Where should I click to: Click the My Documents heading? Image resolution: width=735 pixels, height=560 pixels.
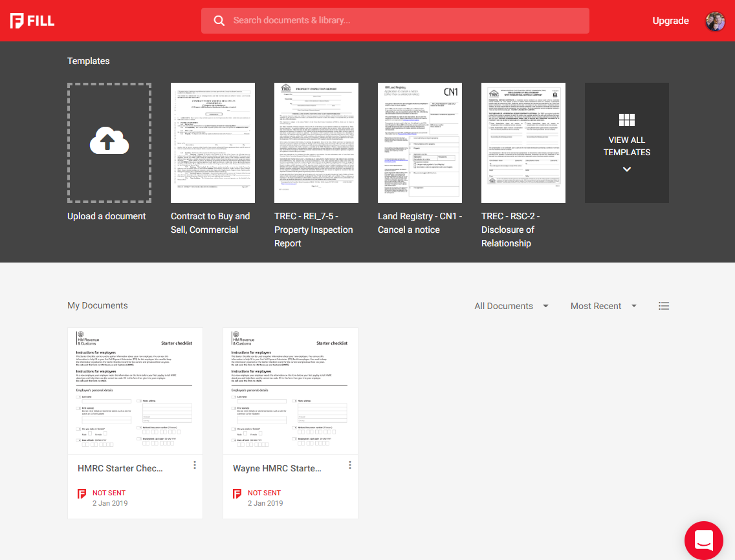[x=98, y=305]
